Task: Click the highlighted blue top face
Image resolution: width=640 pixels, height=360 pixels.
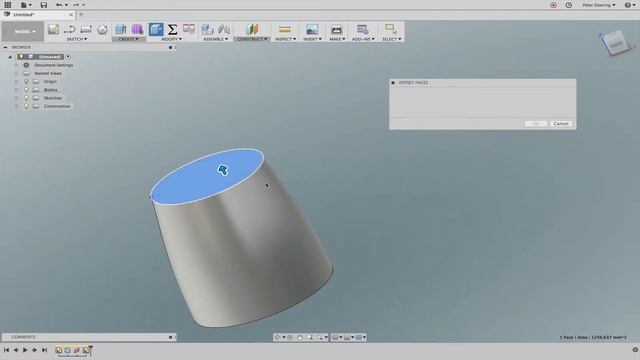Action: (x=207, y=176)
